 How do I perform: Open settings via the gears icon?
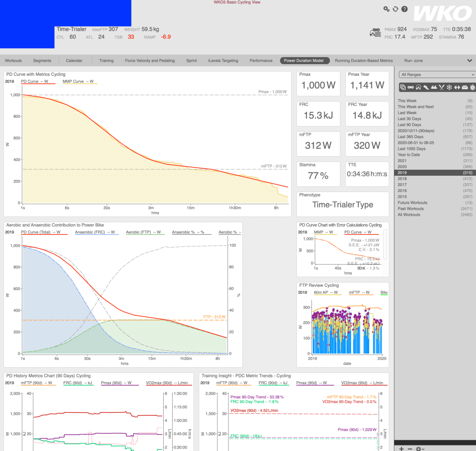(x=386, y=9)
